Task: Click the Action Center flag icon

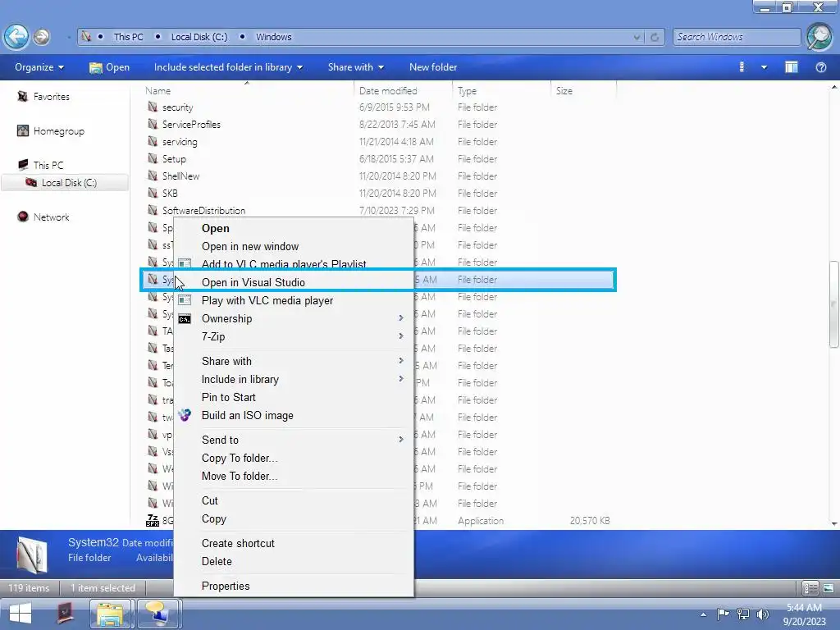Action: point(723,614)
